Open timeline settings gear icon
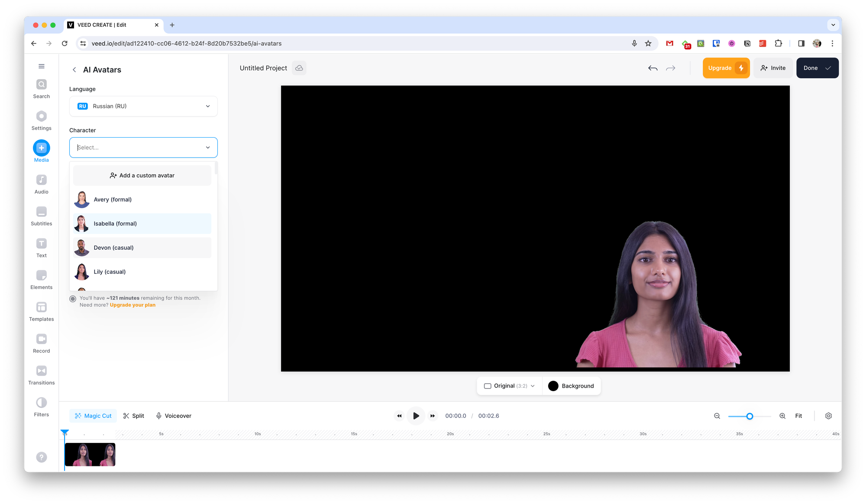This screenshot has width=866, height=504. click(828, 416)
